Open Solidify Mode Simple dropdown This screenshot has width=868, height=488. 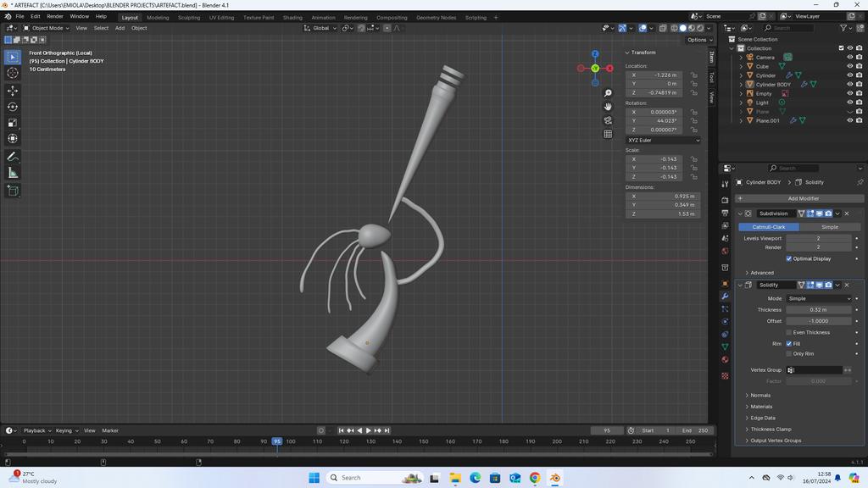click(x=819, y=298)
